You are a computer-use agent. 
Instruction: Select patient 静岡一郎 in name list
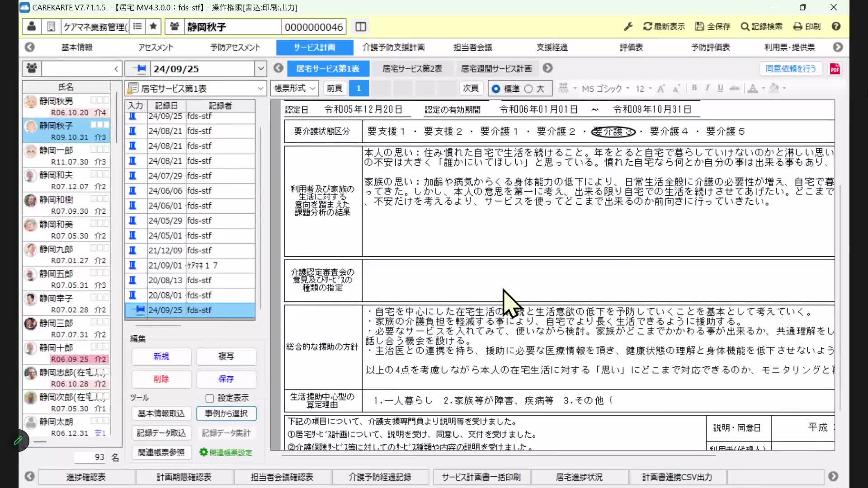66,156
